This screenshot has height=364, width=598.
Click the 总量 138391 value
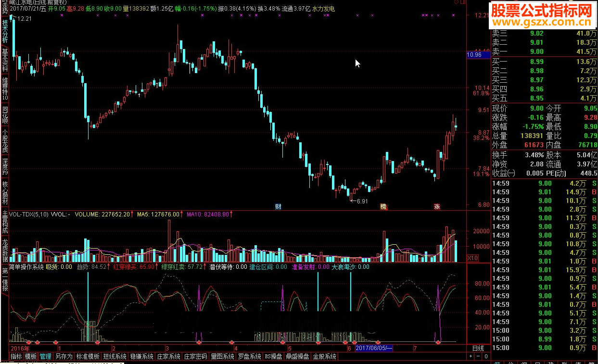[532, 136]
